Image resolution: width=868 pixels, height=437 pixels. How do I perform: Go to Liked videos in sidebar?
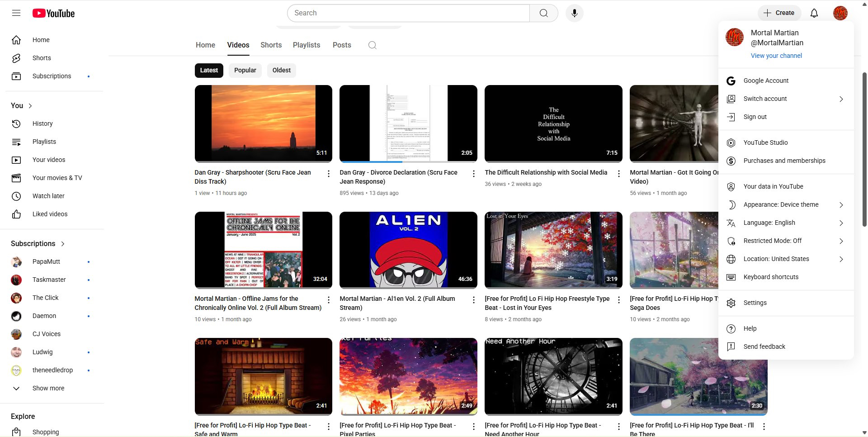click(50, 214)
